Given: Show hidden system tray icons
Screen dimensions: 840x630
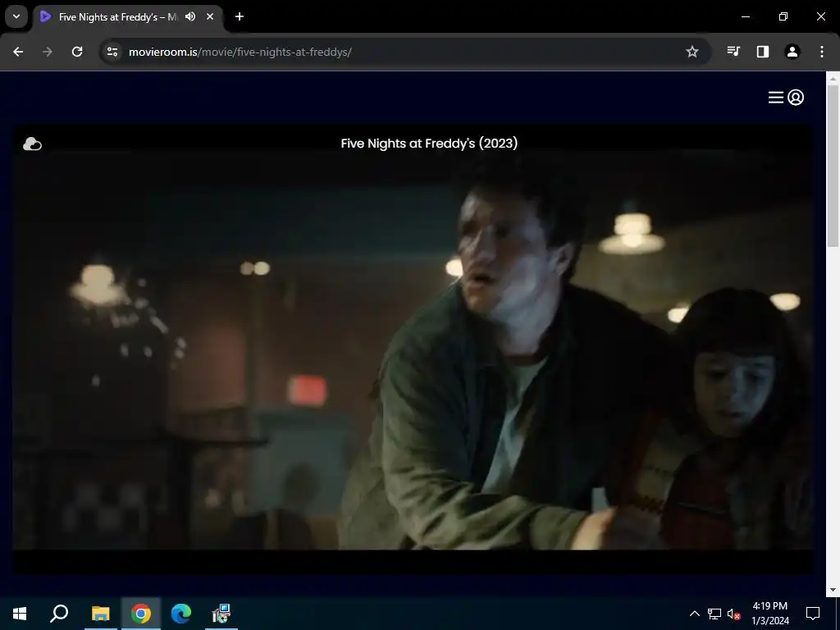Looking at the screenshot, I should pyautogui.click(x=694, y=614).
